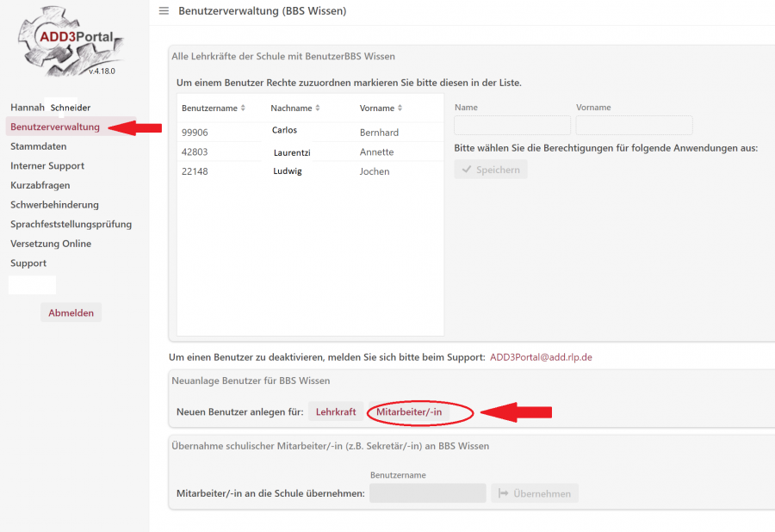Create new user as Lehrkraft
The height and width of the screenshot is (532, 775).
(x=336, y=412)
